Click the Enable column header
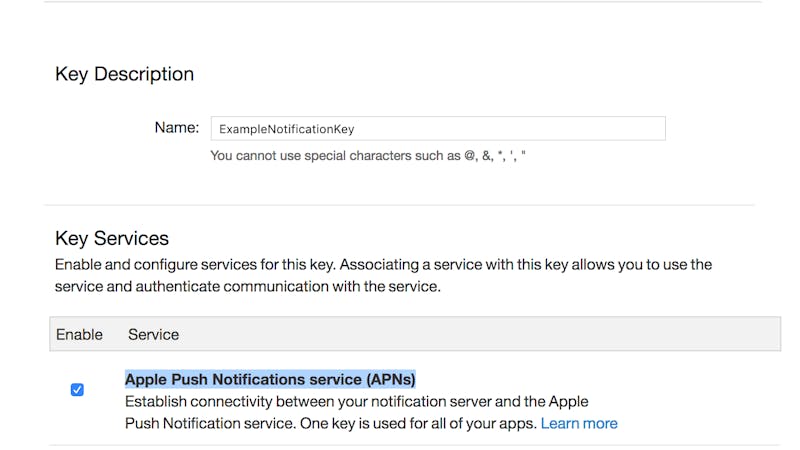800x450 pixels. [x=79, y=335]
